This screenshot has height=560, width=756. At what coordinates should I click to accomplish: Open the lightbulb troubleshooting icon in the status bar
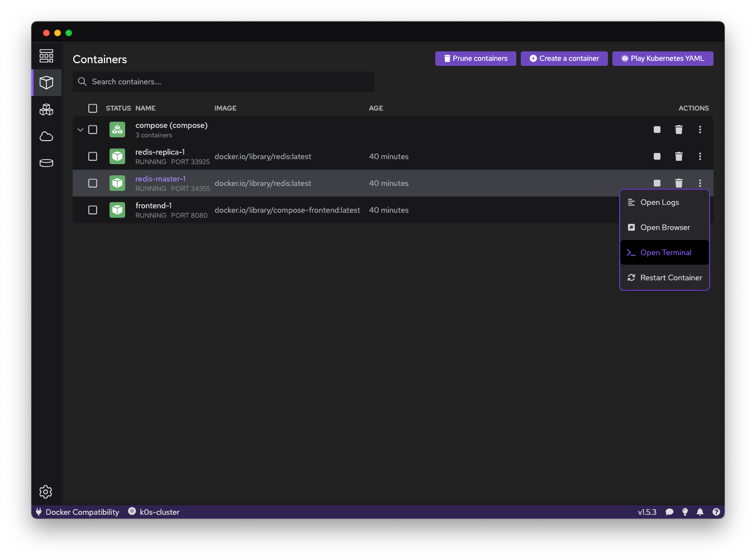pyautogui.click(x=685, y=512)
